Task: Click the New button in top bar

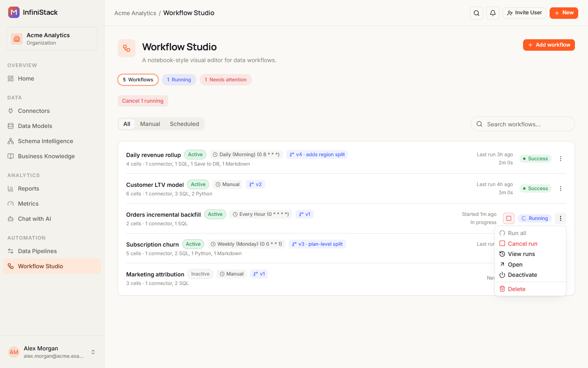Action: tap(563, 13)
